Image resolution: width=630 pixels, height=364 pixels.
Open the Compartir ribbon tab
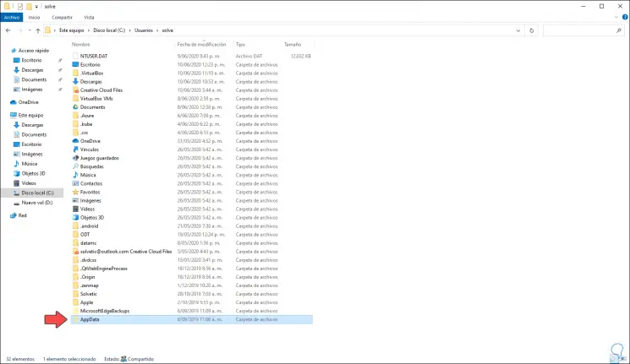tap(62, 17)
